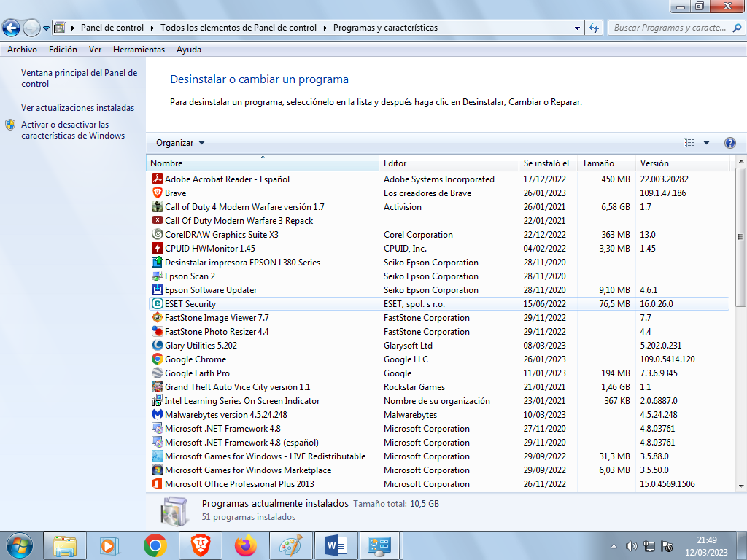
Task: Click the CPUID HWMonitor lightning icon
Action: coord(158,248)
